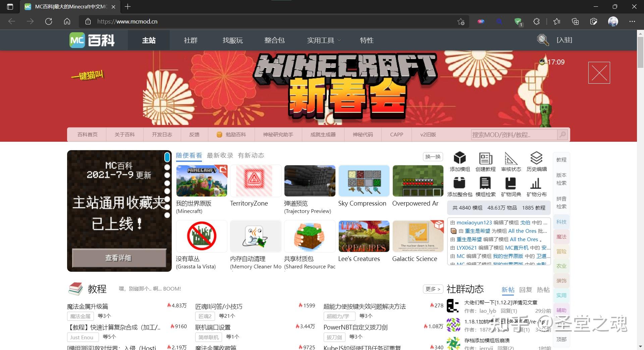Click the MC百科 site logo
Viewport: 644px width, 350px height.
[92, 40]
